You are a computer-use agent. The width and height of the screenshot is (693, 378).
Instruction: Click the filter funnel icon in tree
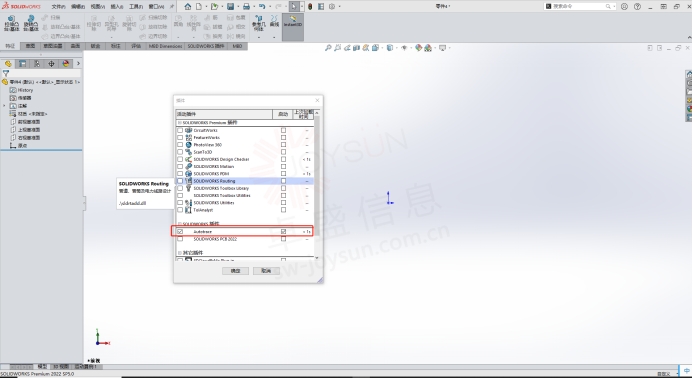tap(6, 73)
